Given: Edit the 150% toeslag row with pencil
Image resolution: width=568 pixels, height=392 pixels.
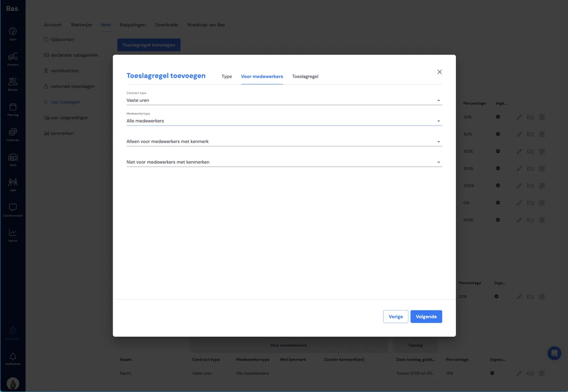Looking at the screenshot, I should [519, 151].
